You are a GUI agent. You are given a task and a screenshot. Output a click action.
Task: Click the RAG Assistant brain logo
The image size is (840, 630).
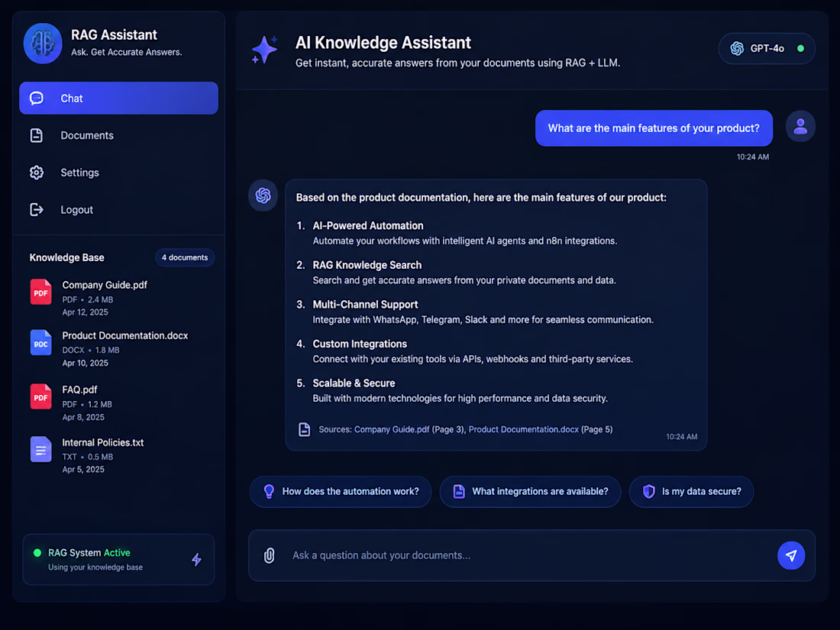pos(43,44)
